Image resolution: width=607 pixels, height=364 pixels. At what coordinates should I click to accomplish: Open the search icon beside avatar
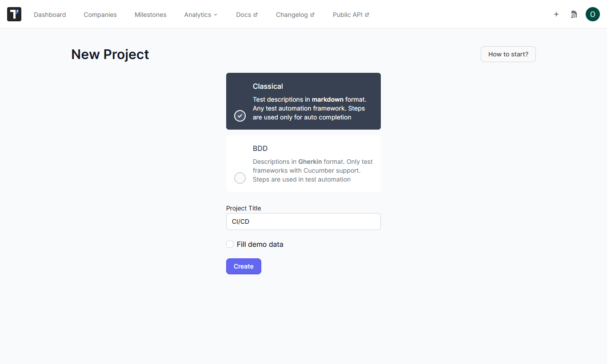point(574,14)
